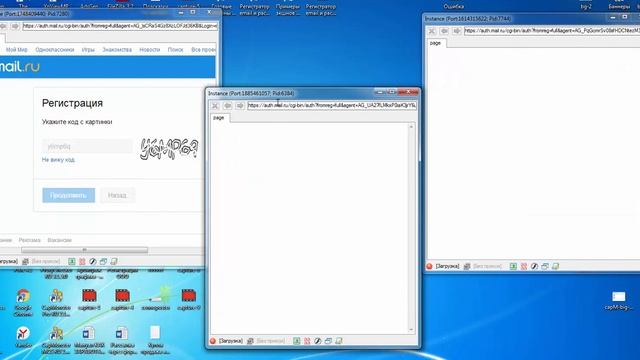This screenshot has width=640, height=360.
Task: Click green icon in right window status bar
Action: point(513,266)
